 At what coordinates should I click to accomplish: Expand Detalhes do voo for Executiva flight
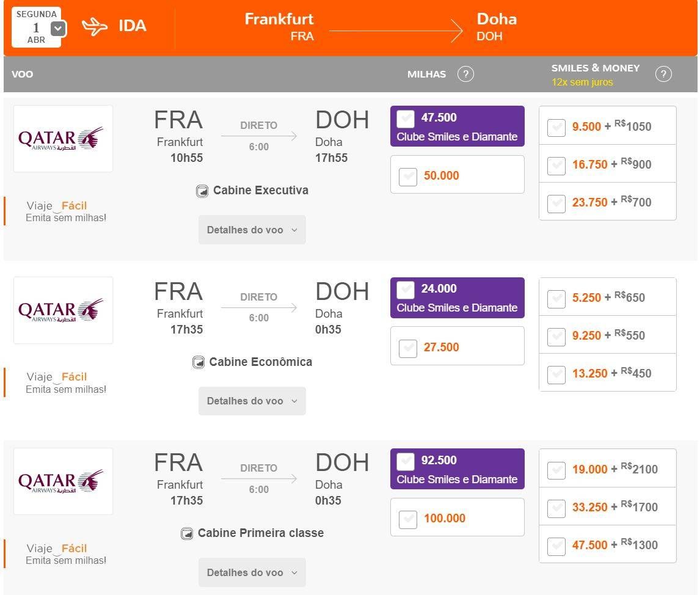point(252,230)
